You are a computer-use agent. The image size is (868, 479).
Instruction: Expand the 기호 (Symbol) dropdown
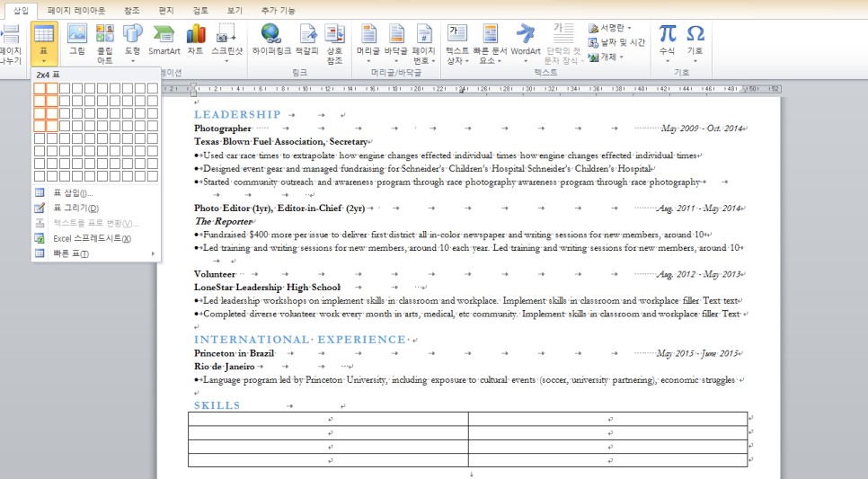pyautogui.click(x=695, y=43)
